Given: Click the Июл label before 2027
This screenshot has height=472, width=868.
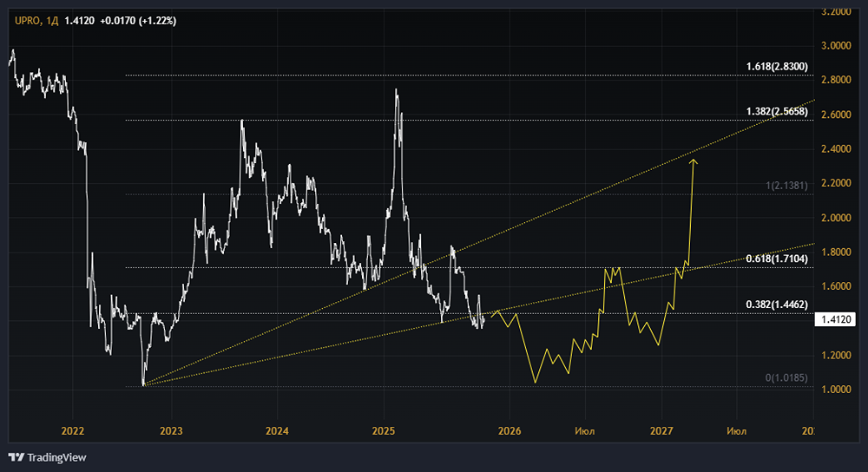Looking at the screenshot, I should 584,431.
